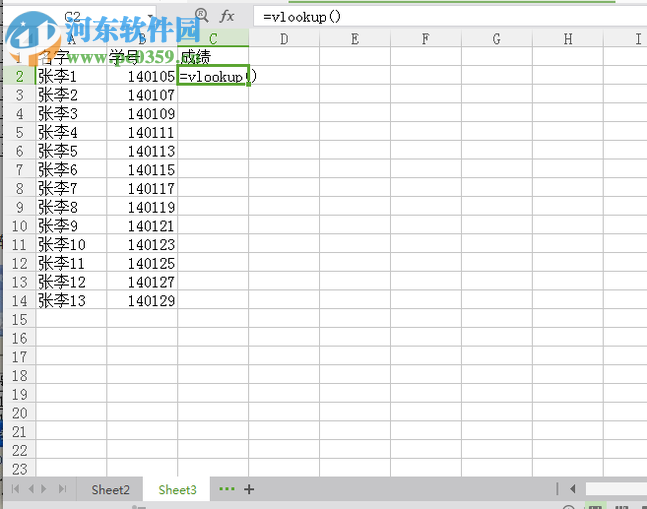Click student number 140121
This screenshot has width=647, height=509.
click(x=142, y=226)
